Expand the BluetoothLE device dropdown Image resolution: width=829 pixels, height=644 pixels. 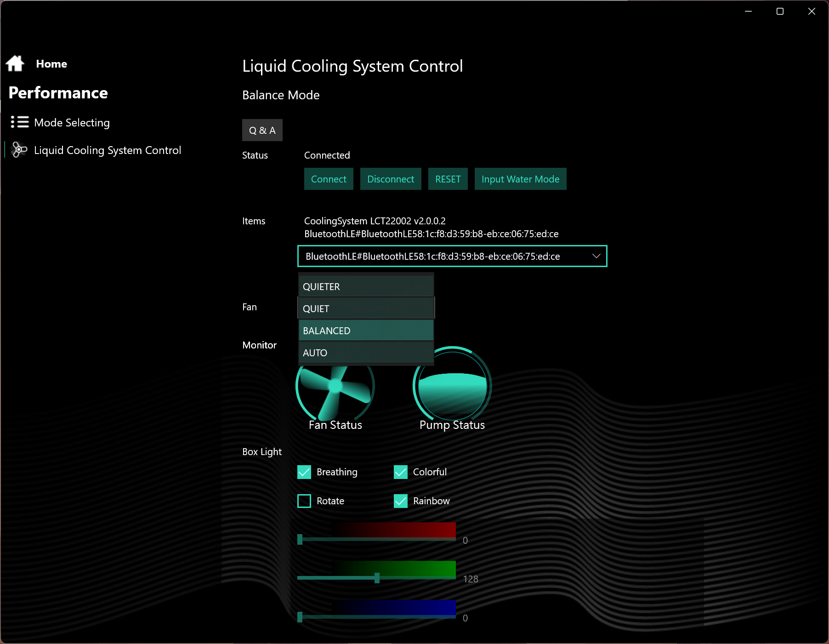[x=452, y=256]
